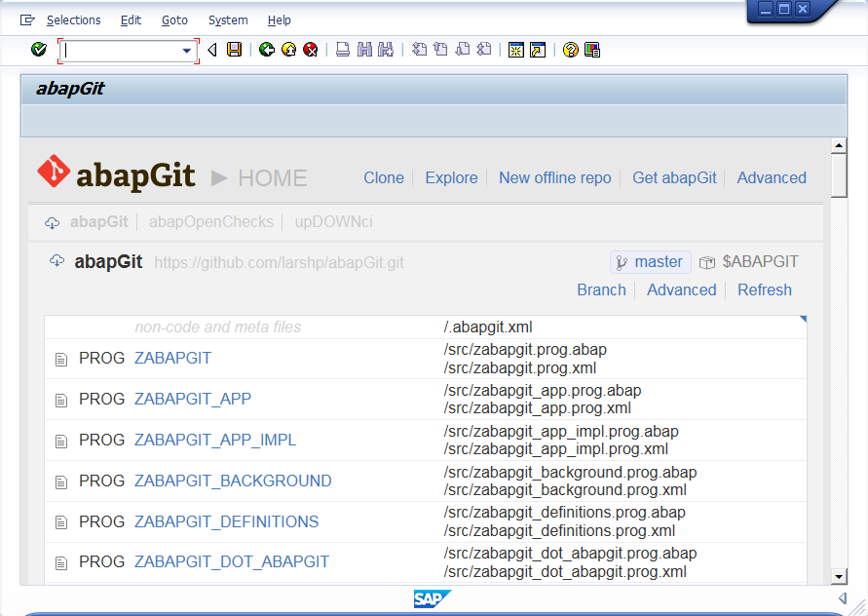Click the Next Page icon
The width and height of the screenshot is (868, 616).
[462, 50]
